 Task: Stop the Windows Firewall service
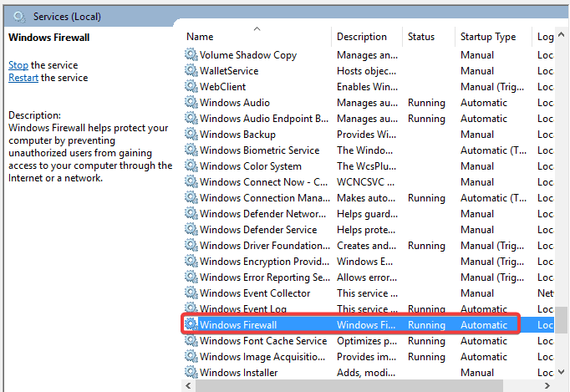point(18,65)
